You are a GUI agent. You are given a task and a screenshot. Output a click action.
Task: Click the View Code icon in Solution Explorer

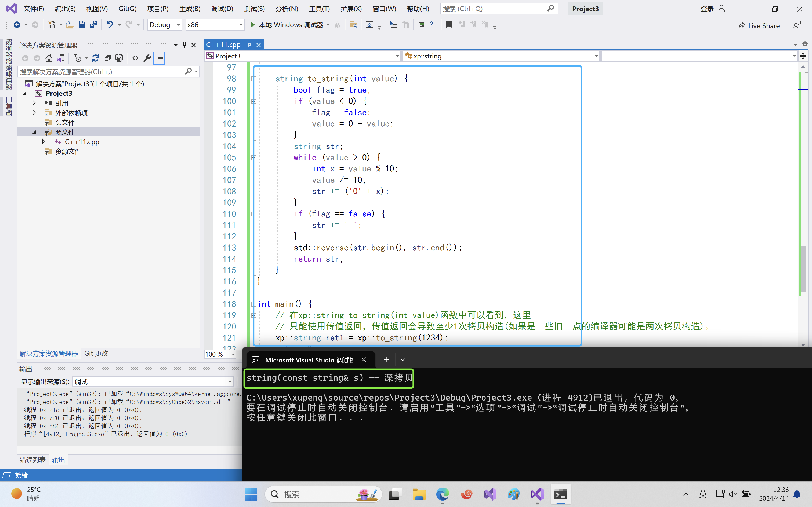pyautogui.click(x=135, y=58)
